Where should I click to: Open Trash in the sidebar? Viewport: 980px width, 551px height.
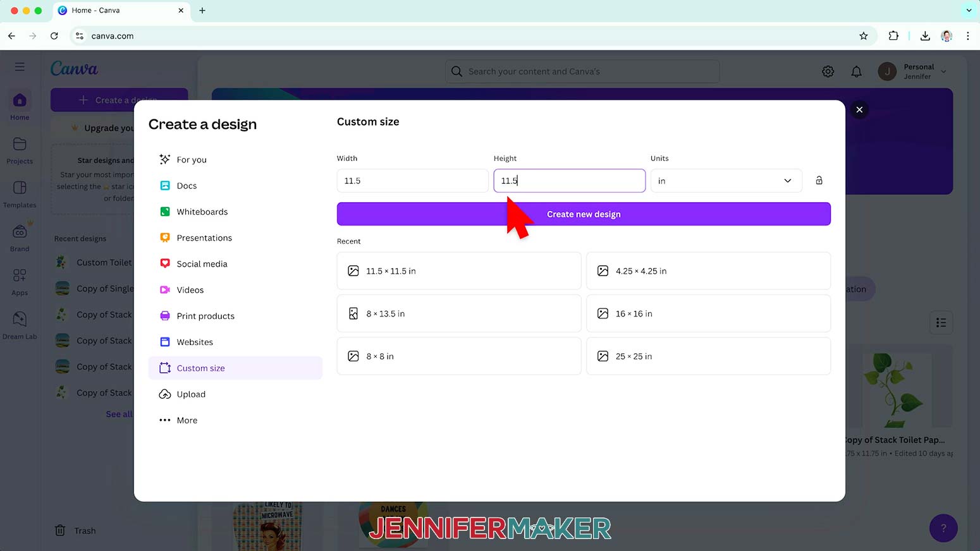[x=75, y=531]
